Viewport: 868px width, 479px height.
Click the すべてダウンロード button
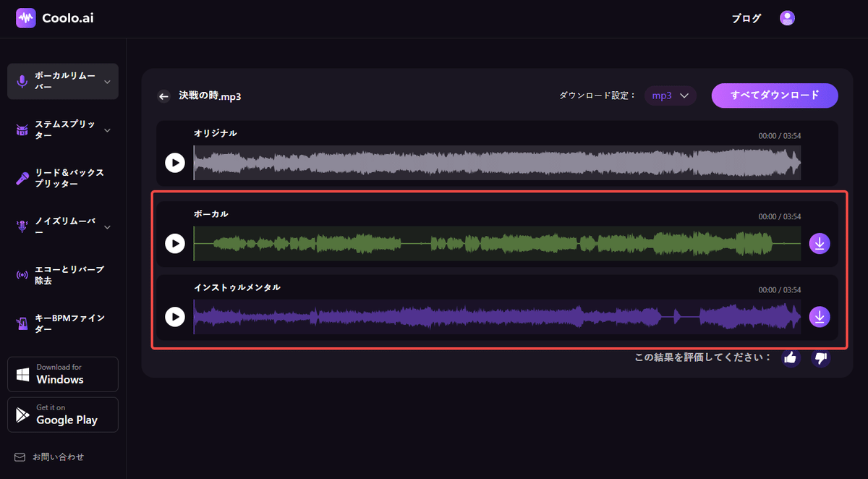775,96
